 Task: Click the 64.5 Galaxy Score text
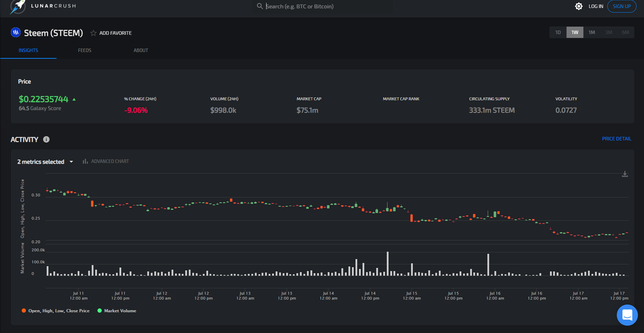[40, 108]
